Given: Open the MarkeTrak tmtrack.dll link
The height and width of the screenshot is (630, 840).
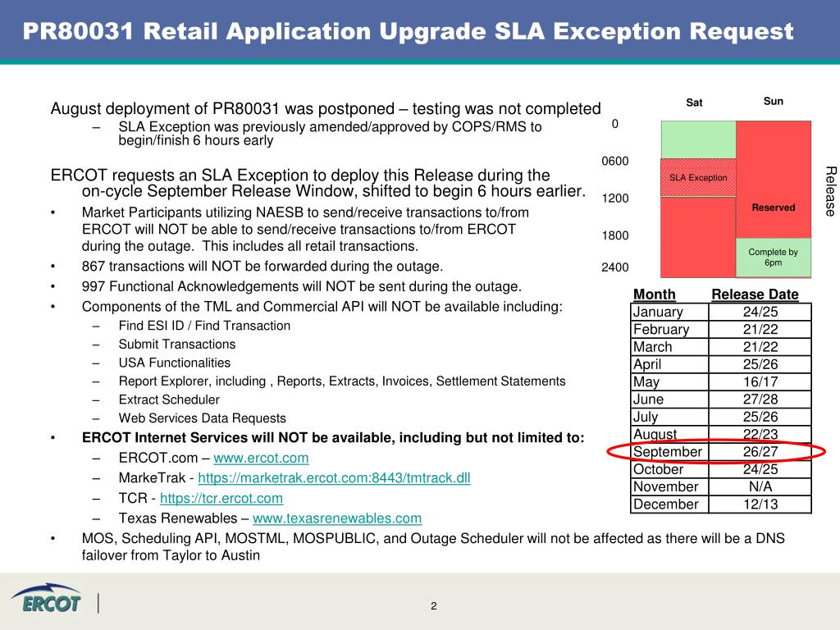Looking at the screenshot, I should 335,478.
